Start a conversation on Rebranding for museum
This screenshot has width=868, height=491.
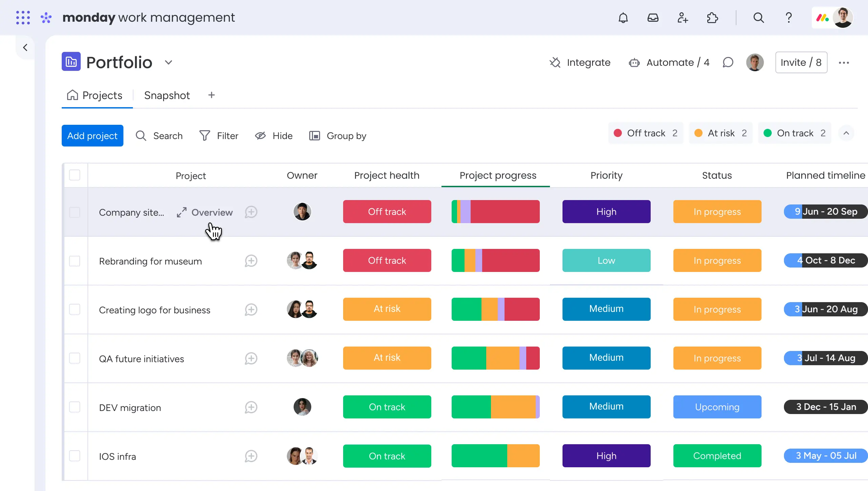pyautogui.click(x=251, y=261)
